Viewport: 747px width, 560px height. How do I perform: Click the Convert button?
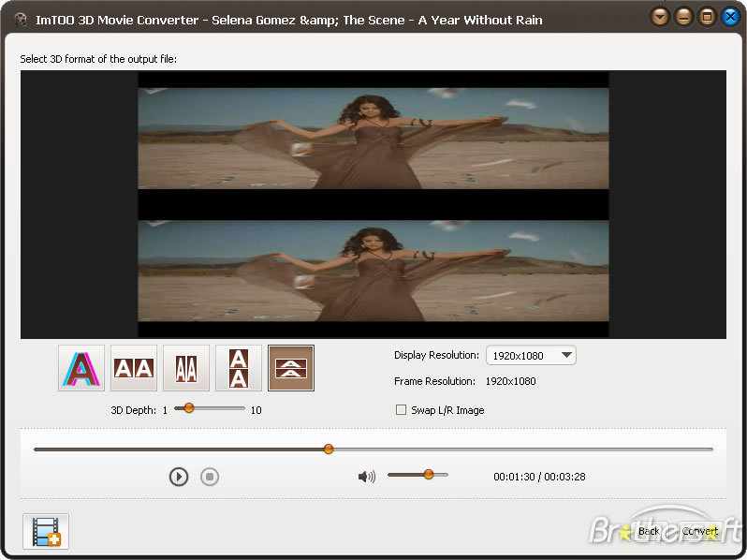coord(700,531)
